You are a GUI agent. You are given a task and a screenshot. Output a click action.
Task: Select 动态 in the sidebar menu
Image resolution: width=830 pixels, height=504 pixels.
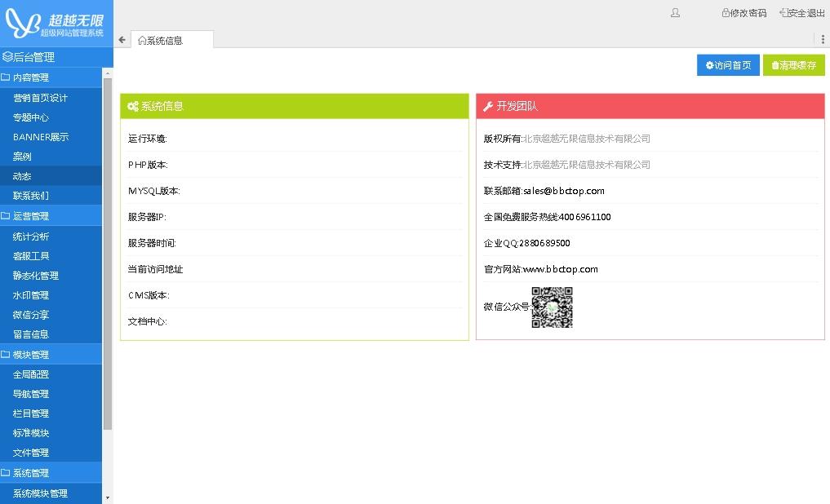click(x=22, y=176)
